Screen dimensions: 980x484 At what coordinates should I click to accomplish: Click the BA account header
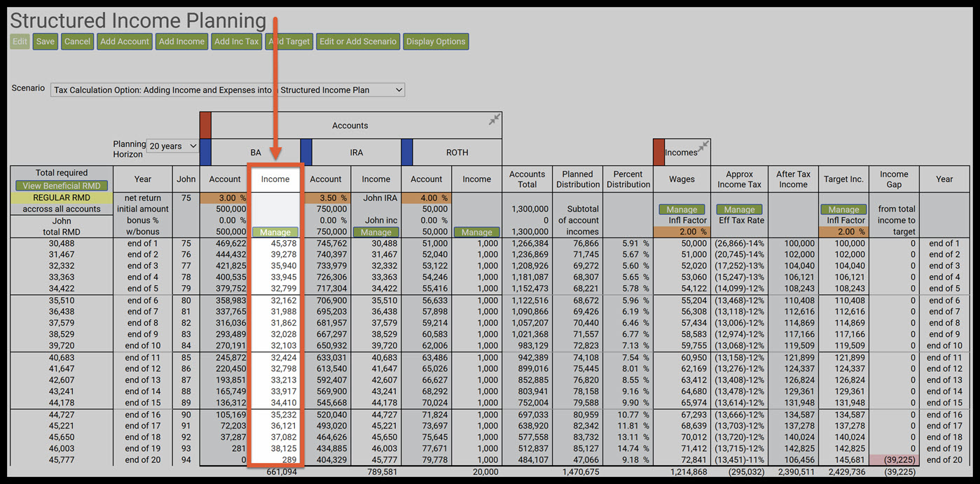pyautogui.click(x=256, y=152)
